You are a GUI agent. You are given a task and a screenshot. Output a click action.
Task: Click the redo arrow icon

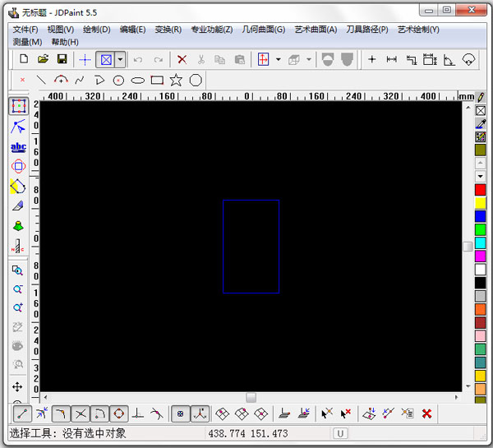point(158,59)
